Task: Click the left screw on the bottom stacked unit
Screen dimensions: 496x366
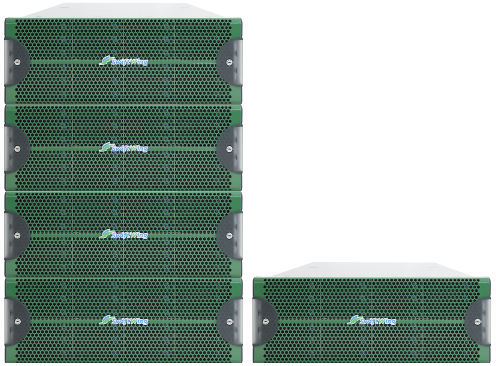Action: (x=18, y=321)
